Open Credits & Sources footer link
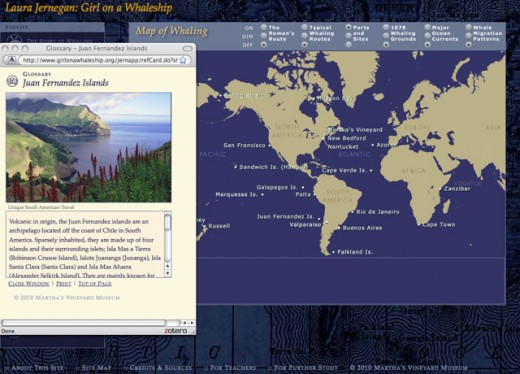Image resolution: width=520 pixels, height=374 pixels. (x=161, y=368)
